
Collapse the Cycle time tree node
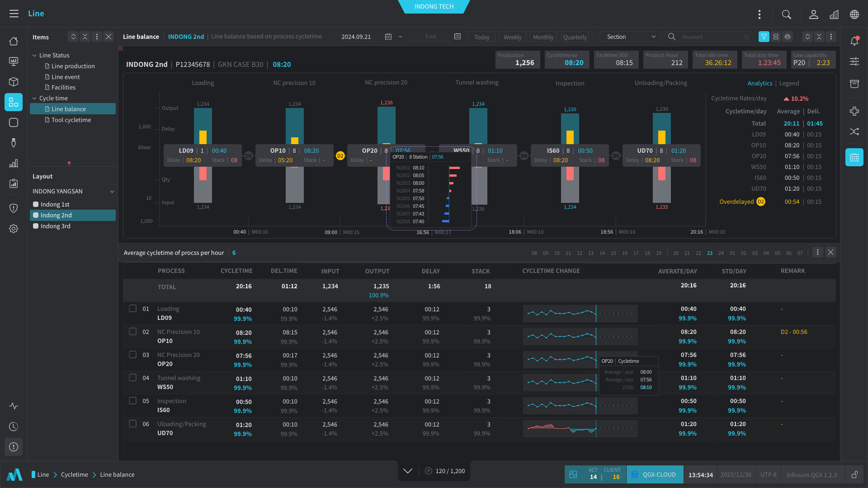tap(34, 99)
